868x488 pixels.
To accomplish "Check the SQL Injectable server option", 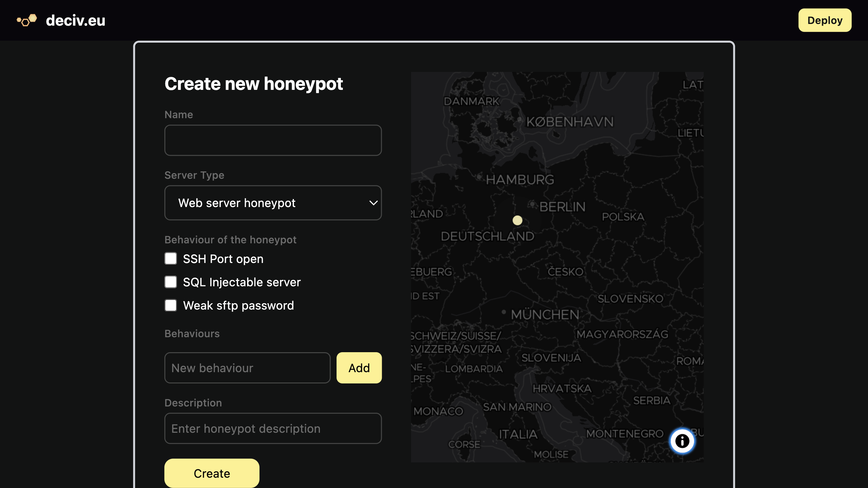I will pyautogui.click(x=171, y=282).
